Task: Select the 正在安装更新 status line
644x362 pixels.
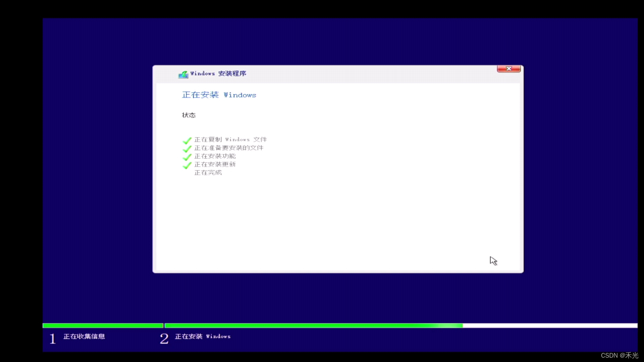Action: point(215,164)
